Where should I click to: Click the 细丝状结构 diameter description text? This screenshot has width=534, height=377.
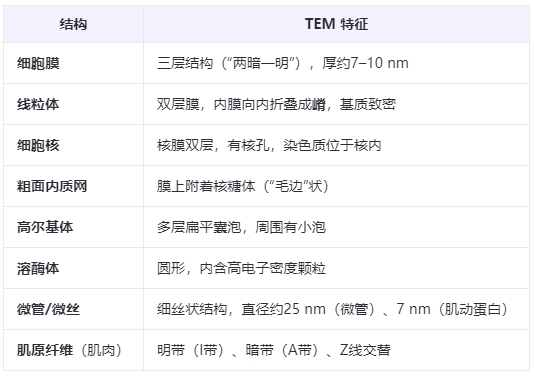pyautogui.click(x=332, y=309)
